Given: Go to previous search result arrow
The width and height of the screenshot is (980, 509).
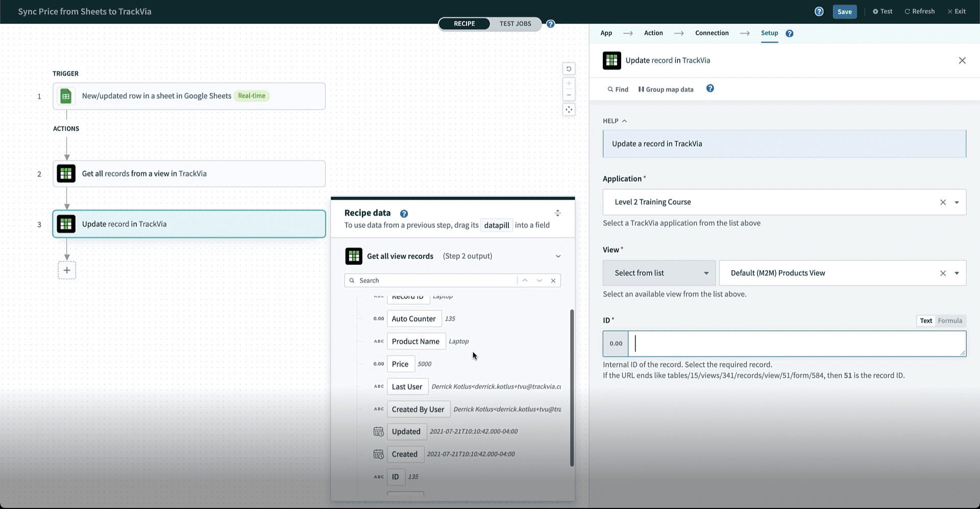Looking at the screenshot, I should click(x=525, y=280).
